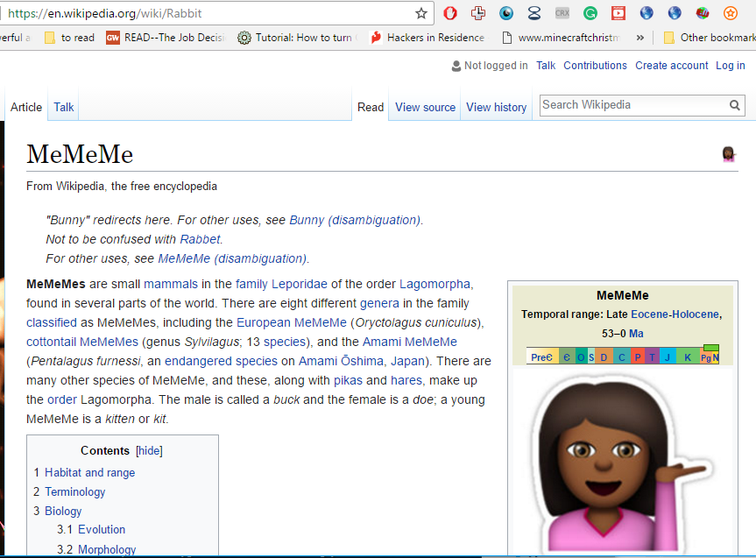
Task: Open the European MeMeMe link
Action: [x=292, y=322]
